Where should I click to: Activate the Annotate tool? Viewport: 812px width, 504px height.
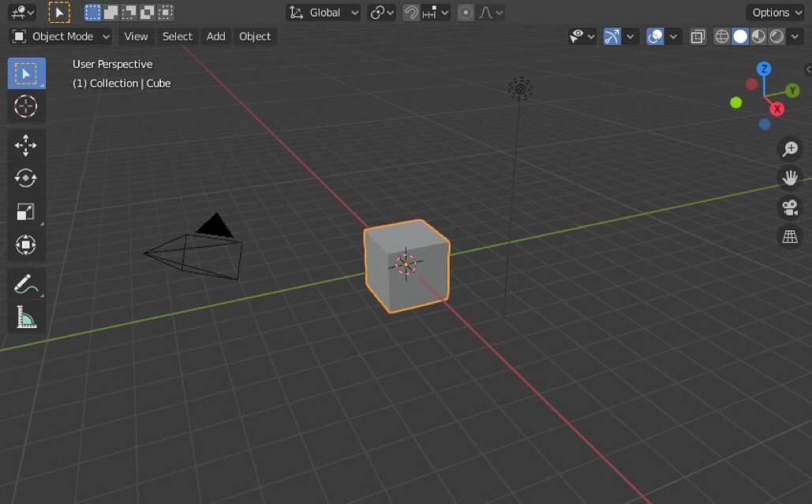pos(26,283)
